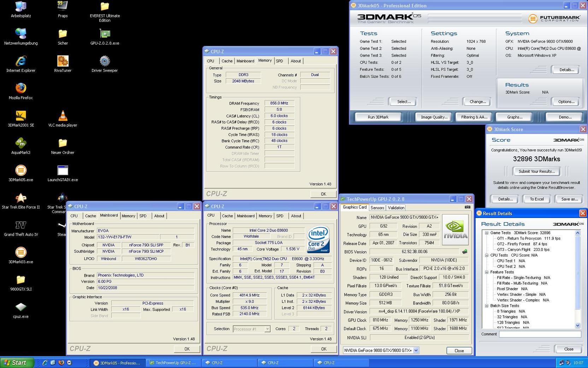Select the LaunchGTAIV.exe desktop icon
The height and width of the screenshot is (368, 588).
(x=63, y=173)
